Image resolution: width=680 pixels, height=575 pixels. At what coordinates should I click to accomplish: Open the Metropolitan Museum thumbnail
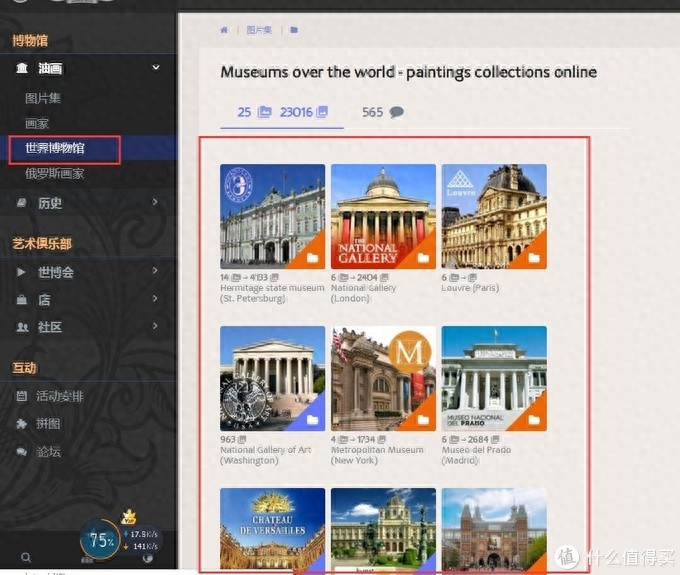(x=383, y=379)
